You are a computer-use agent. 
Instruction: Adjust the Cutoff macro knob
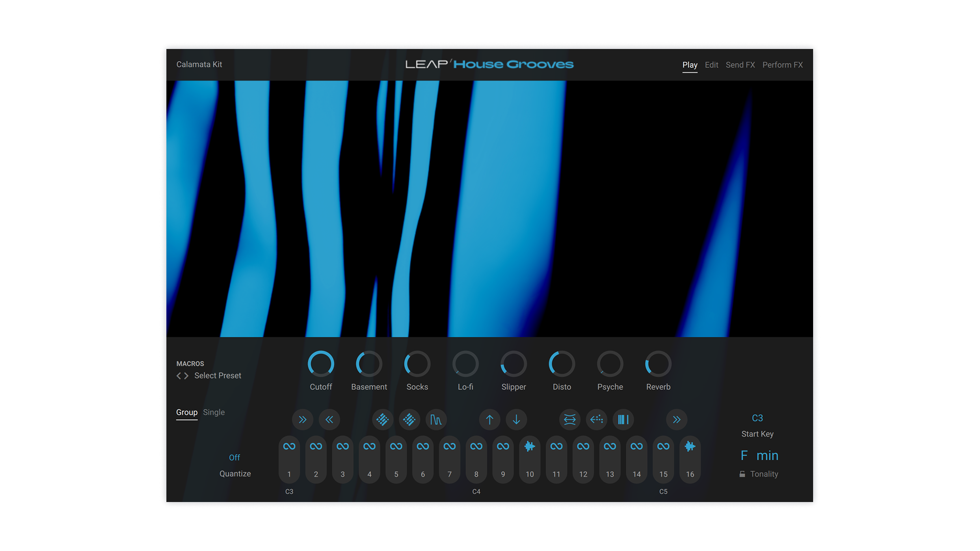click(321, 364)
